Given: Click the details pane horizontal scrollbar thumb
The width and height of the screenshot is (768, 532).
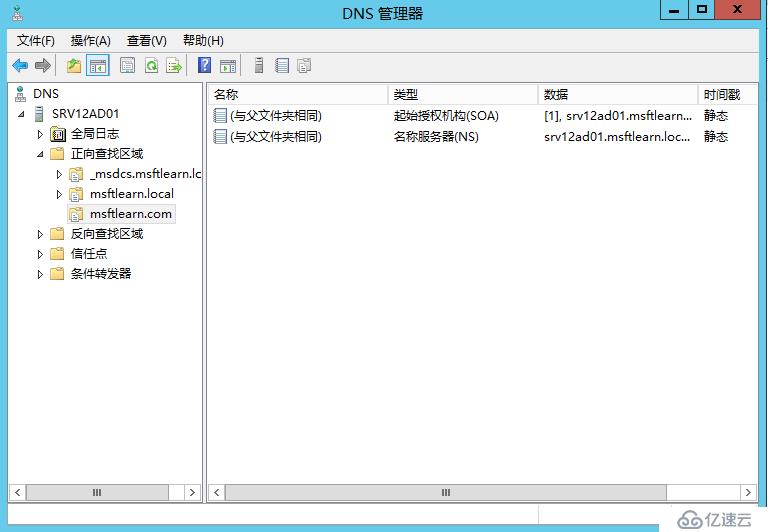Looking at the screenshot, I should pyautogui.click(x=445, y=492).
